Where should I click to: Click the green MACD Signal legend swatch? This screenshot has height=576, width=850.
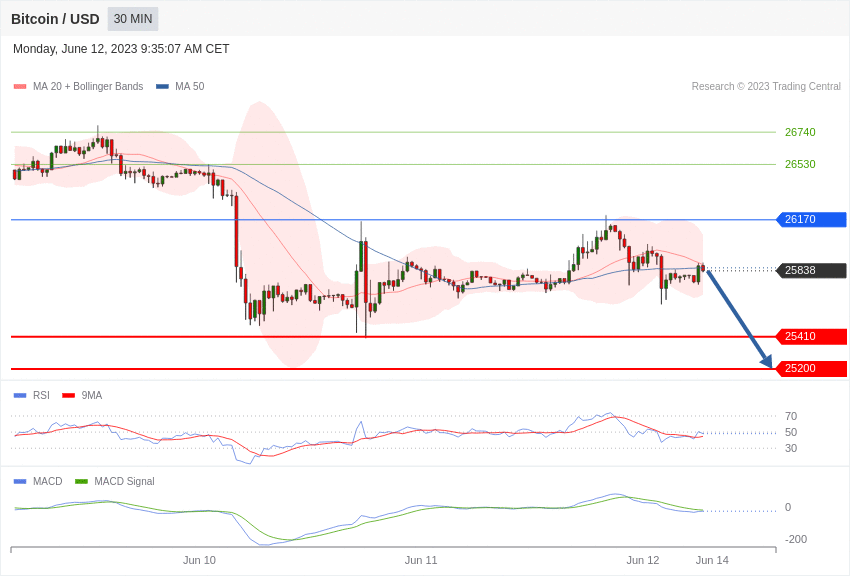coord(81,481)
